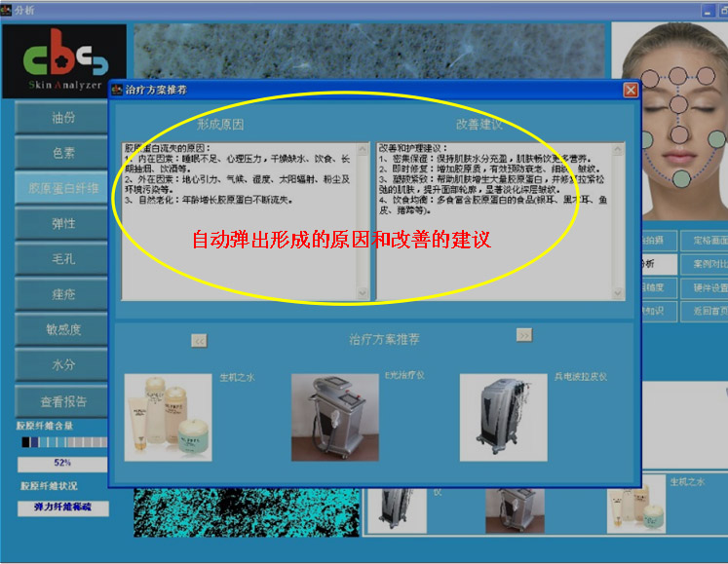Select the nose tip zone circle on face
Screen dimensions: 728x564
point(678,132)
